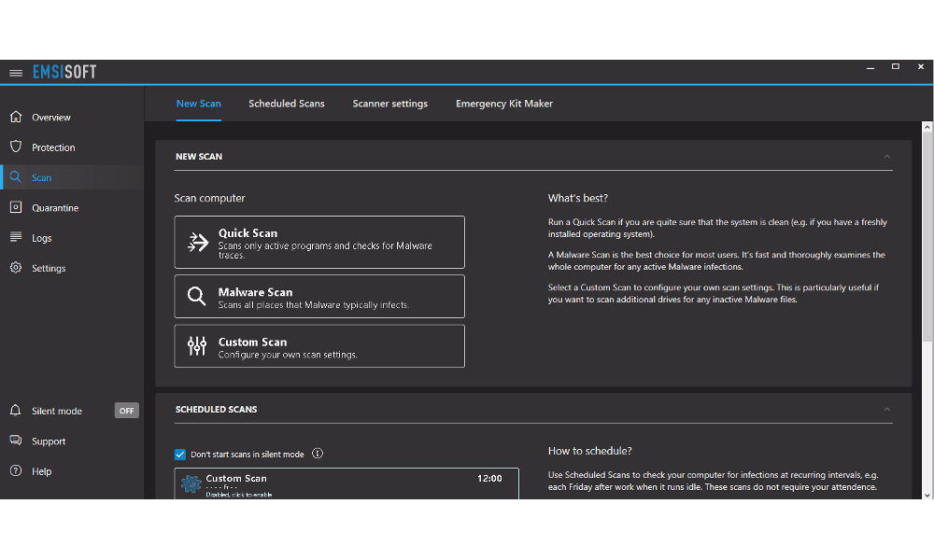Click the "Scan computer" heading
The width and height of the screenshot is (934, 560).
(209, 198)
